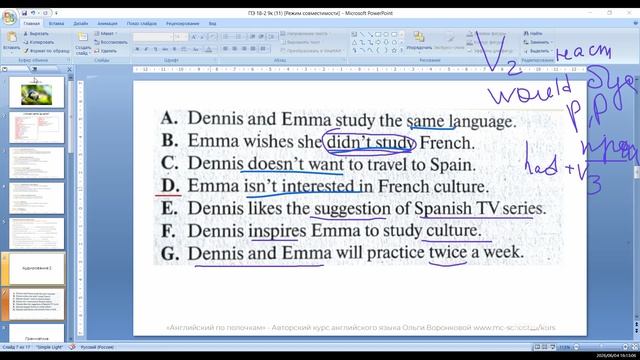Open the Вставка ribbon tab
The height and width of the screenshot is (360, 640).
[x=56, y=24]
